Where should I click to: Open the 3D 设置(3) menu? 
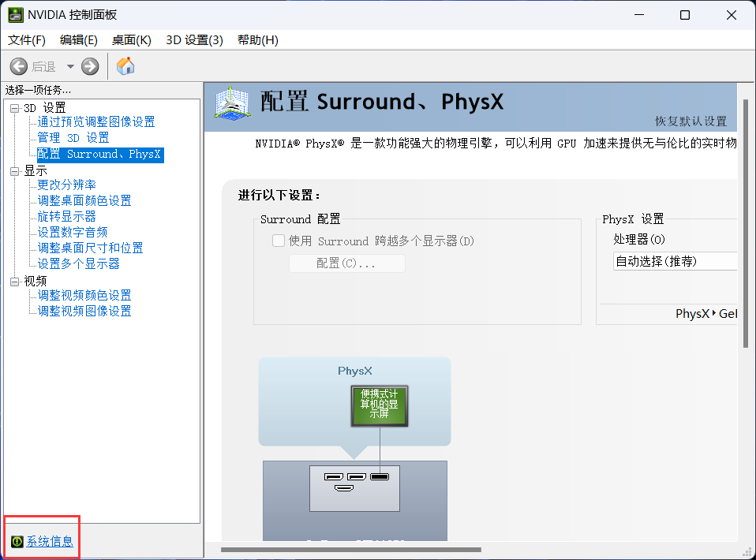(x=194, y=40)
